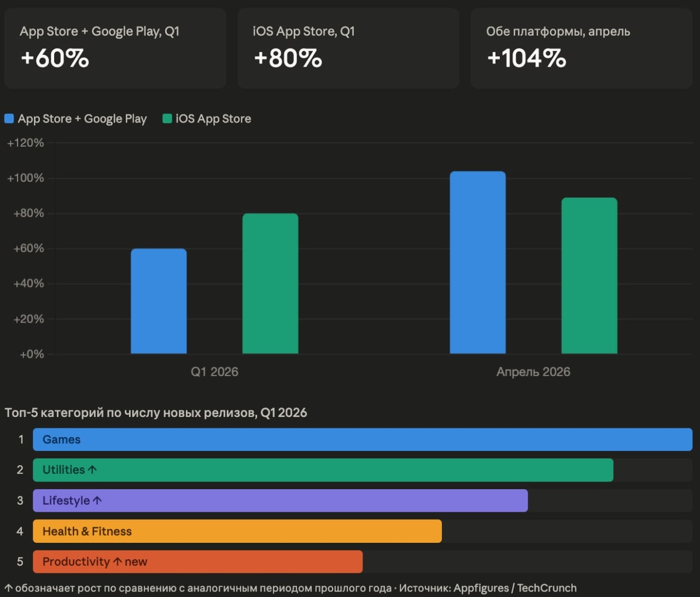The height and width of the screenshot is (597, 700).
Task: Select the 'iOS App Store, Q1' +80% card
Action: 348,48
